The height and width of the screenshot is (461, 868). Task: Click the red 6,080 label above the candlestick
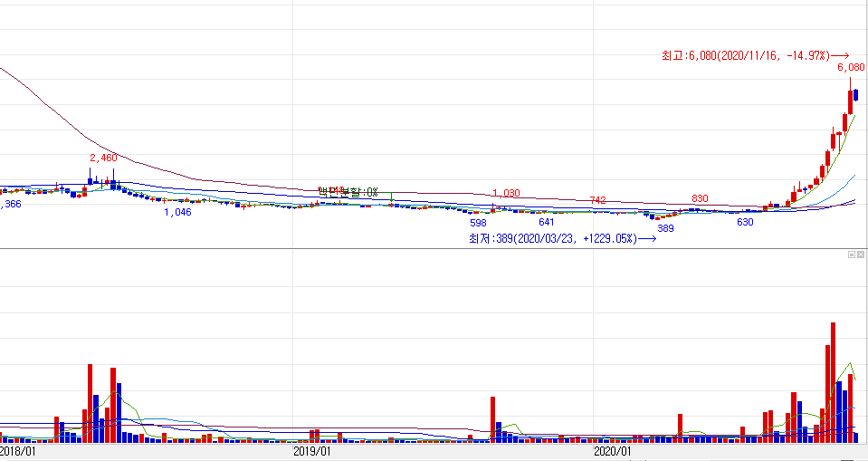click(x=851, y=67)
